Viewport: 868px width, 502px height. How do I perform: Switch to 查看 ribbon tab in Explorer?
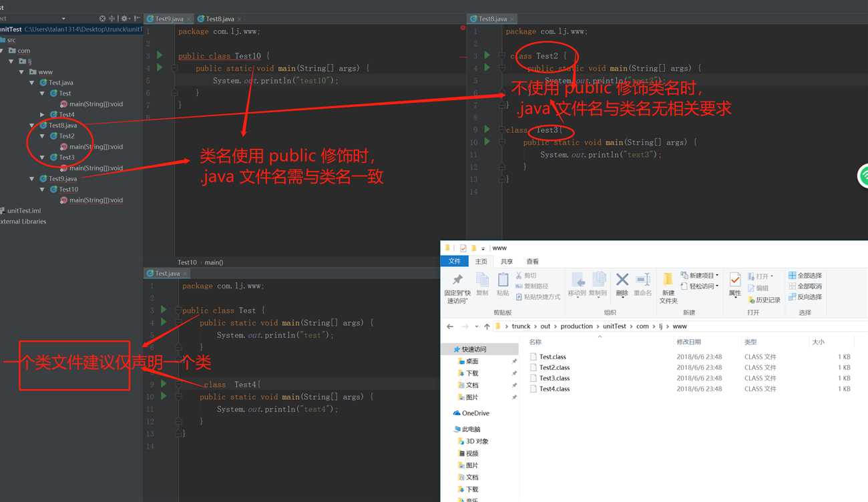(x=532, y=262)
